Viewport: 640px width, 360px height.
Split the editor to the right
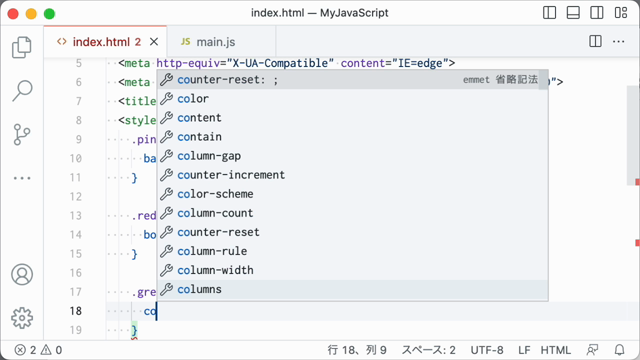click(x=596, y=41)
